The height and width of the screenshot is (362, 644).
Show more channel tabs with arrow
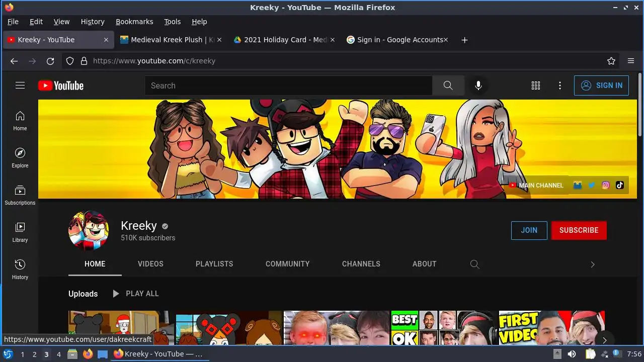[x=592, y=264]
